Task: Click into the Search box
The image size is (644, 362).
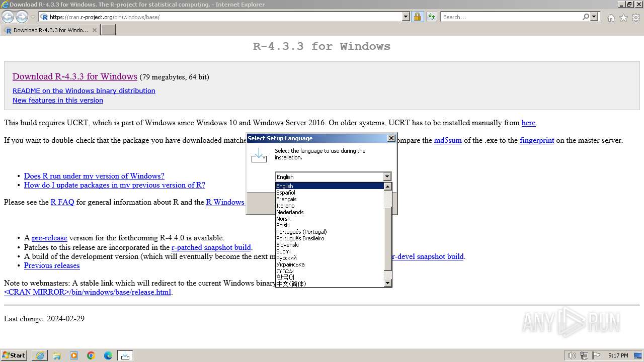Action: coord(511,17)
